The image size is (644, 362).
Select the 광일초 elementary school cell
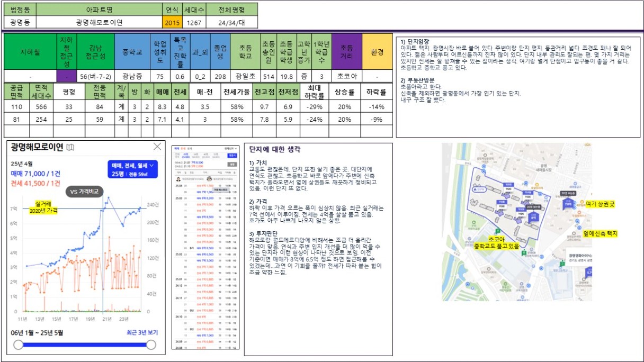click(246, 76)
